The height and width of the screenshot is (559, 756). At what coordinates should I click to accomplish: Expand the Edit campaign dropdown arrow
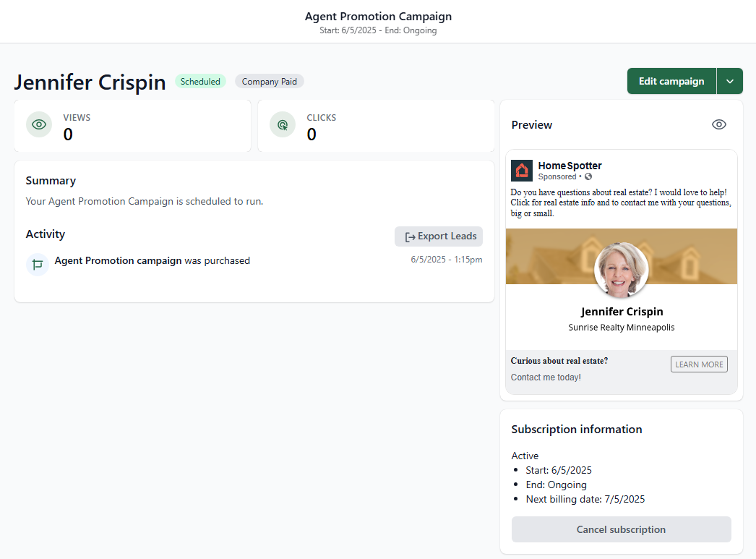730,81
